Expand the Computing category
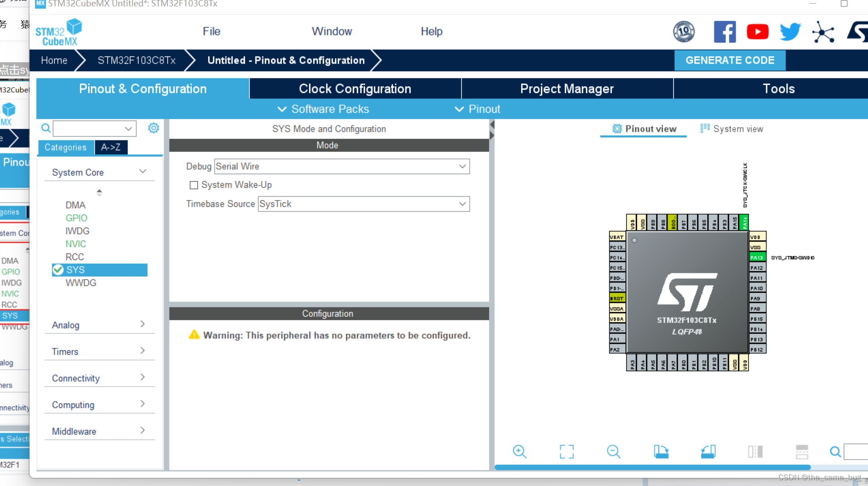The height and width of the screenshot is (486, 868). point(99,405)
